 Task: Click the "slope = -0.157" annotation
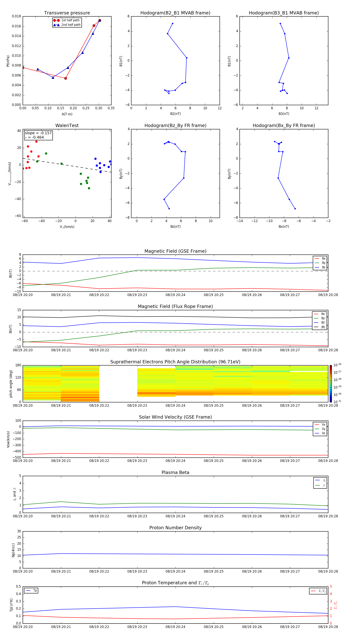[38, 133]
